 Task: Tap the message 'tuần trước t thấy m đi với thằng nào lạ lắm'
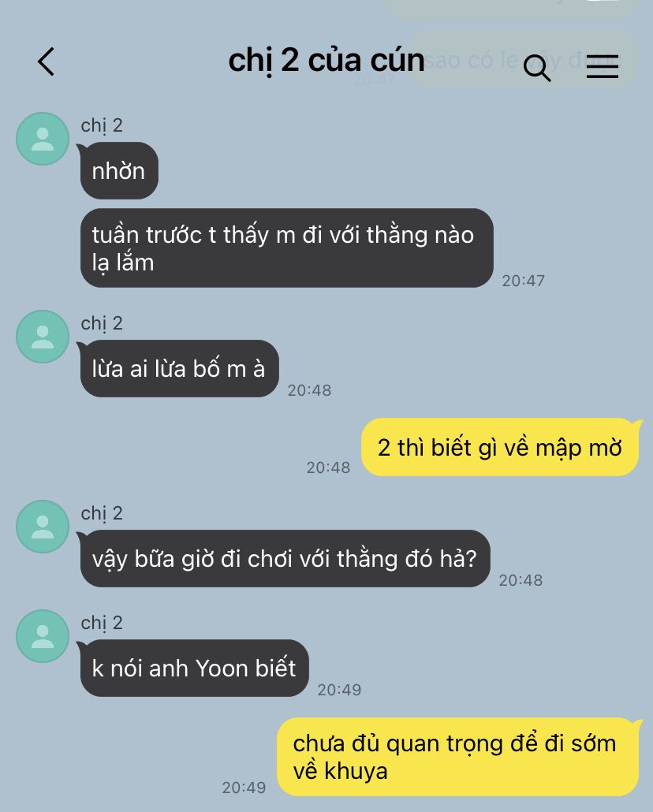286,248
